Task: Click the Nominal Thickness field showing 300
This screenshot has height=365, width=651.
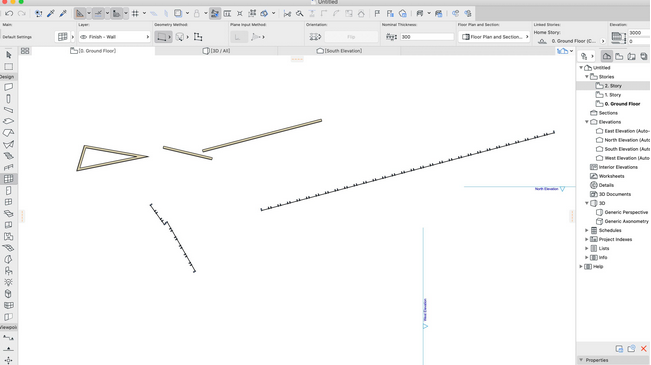Action: click(x=427, y=37)
